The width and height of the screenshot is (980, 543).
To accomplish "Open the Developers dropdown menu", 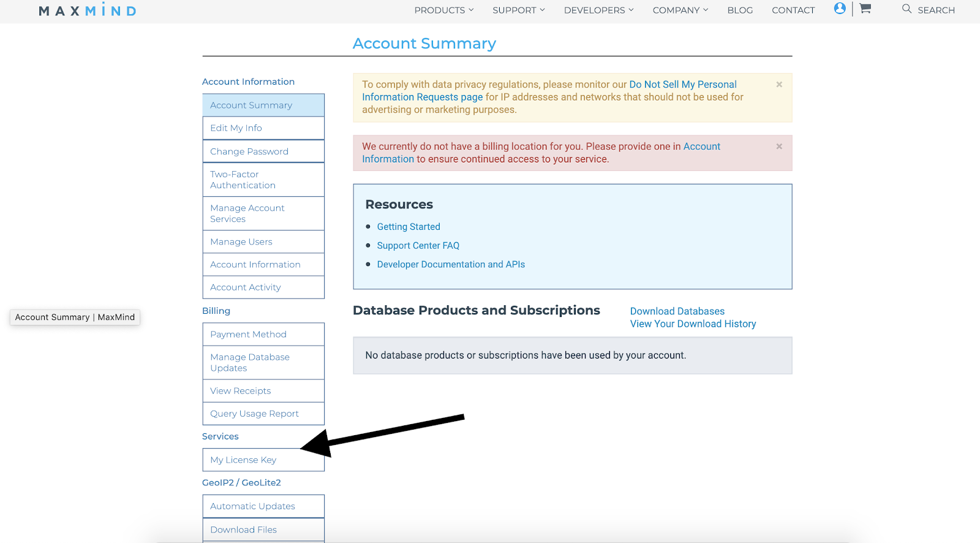I will tap(598, 10).
